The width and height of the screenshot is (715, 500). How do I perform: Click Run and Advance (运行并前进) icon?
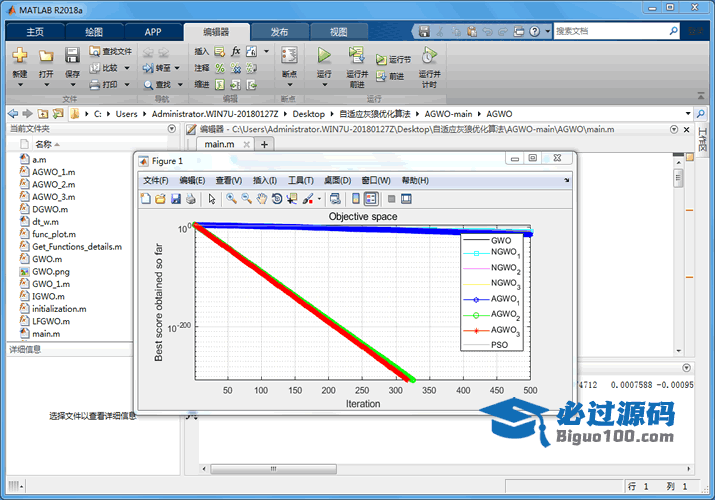click(357, 55)
